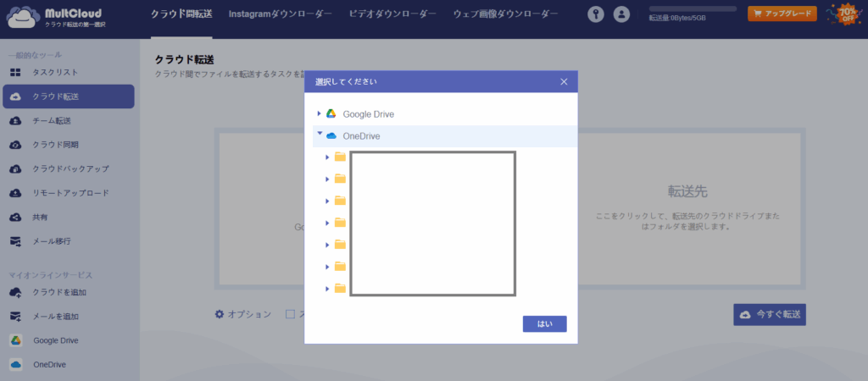Toggle the checkbox next to オプション
Screen dimensions: 868x381
(x=290, y=314)
